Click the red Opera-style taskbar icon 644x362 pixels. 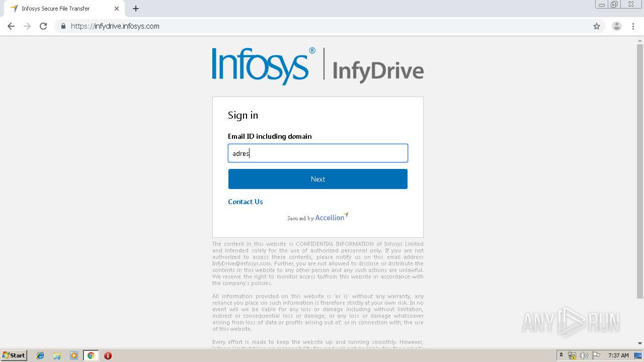click(108, 355)
